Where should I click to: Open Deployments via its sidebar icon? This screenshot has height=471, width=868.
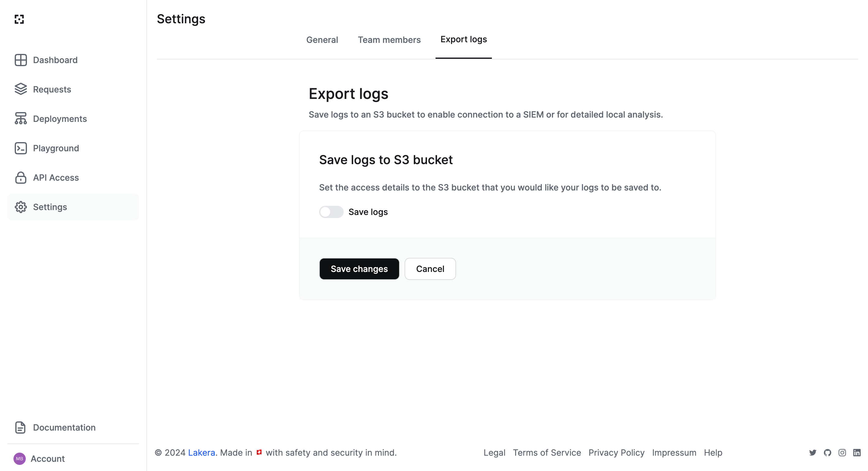pos(21,119)
